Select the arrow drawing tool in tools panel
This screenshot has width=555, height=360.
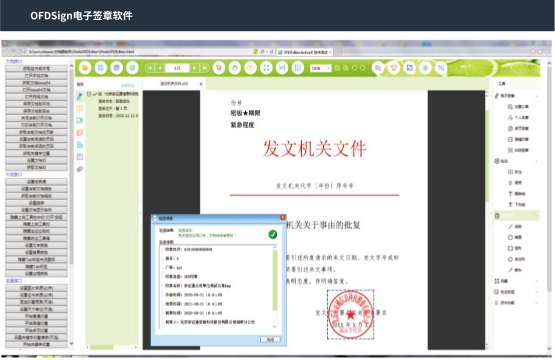pos(515,270)
